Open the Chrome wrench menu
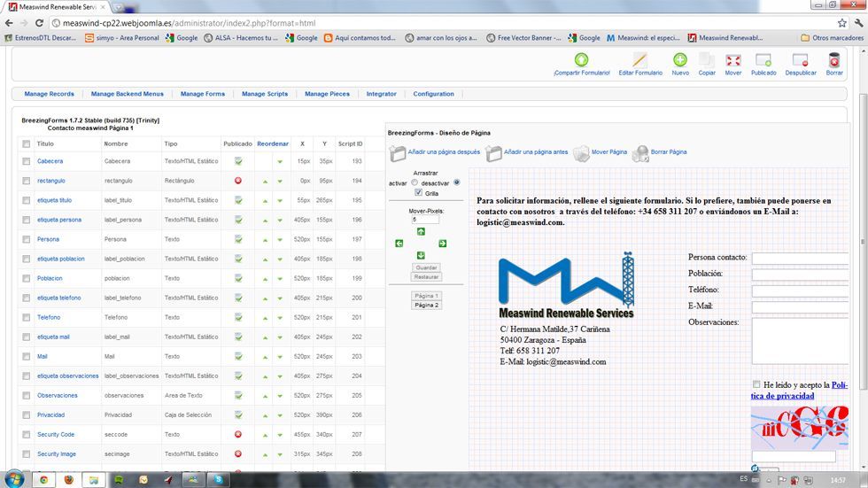868x488 pixels. (x=858, y=23)
